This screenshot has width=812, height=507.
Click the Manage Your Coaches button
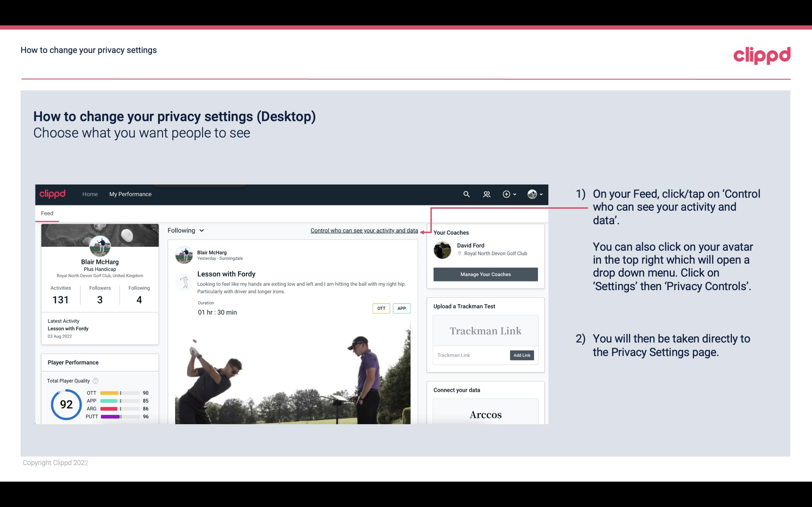[486, 274]
